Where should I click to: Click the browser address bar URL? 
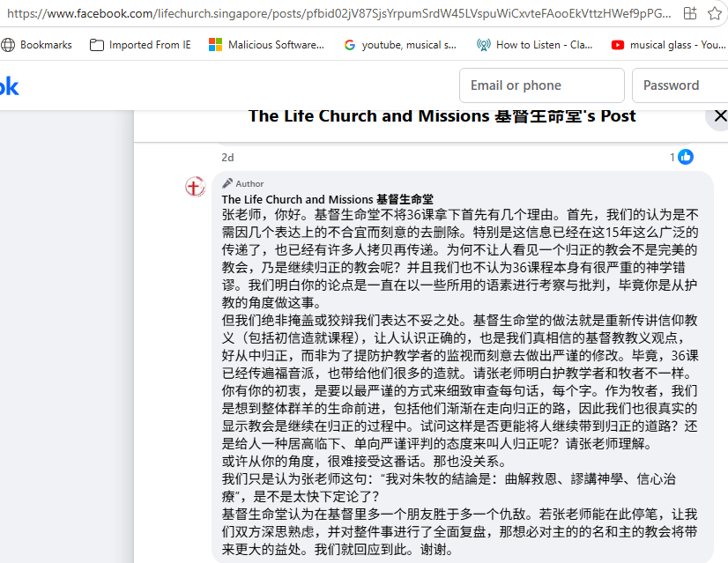tap(339, 13)
